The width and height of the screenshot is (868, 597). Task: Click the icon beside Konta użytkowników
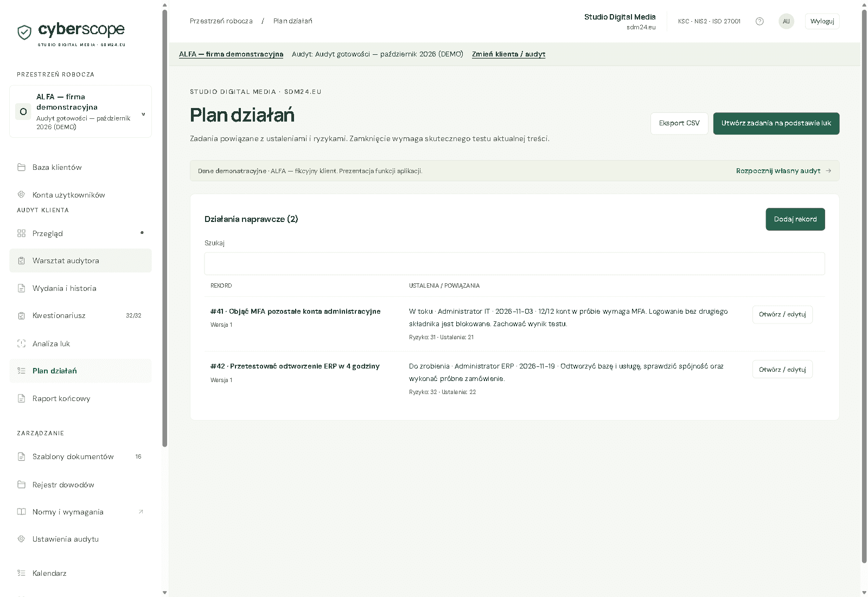point(22,195)
